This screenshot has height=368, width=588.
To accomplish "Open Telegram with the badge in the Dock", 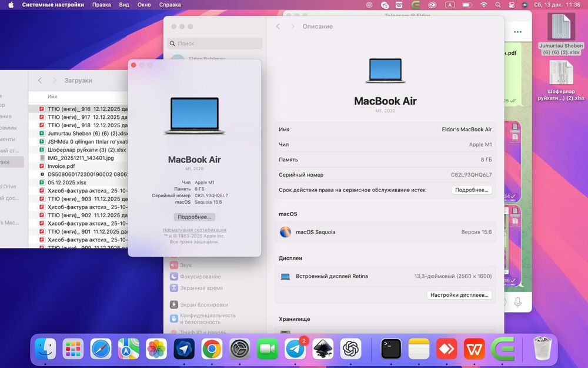I will 295,349.
